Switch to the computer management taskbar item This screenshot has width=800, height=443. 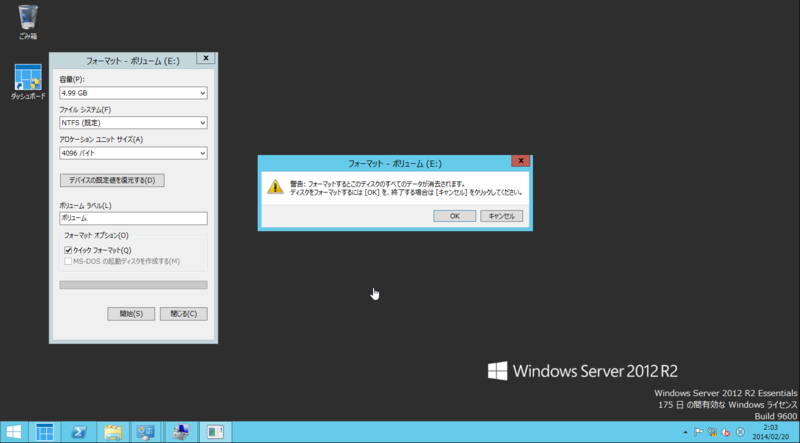[x=181, y=432]
